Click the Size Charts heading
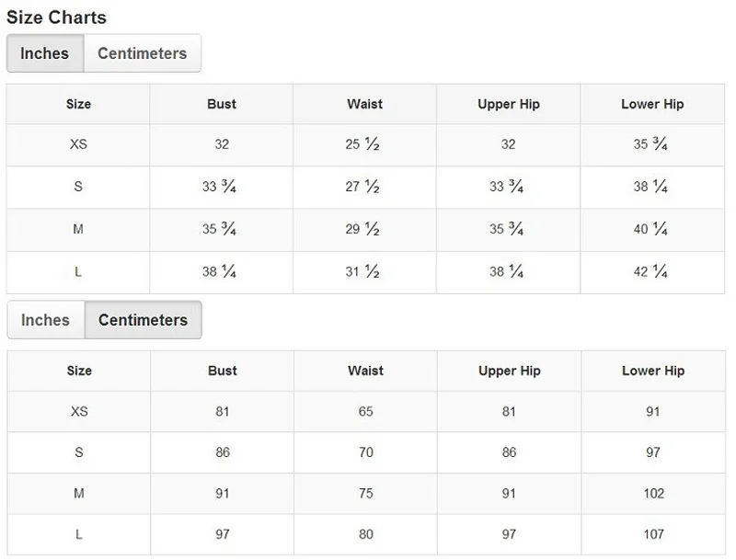The image size is (736, 560). click(56, 17)
